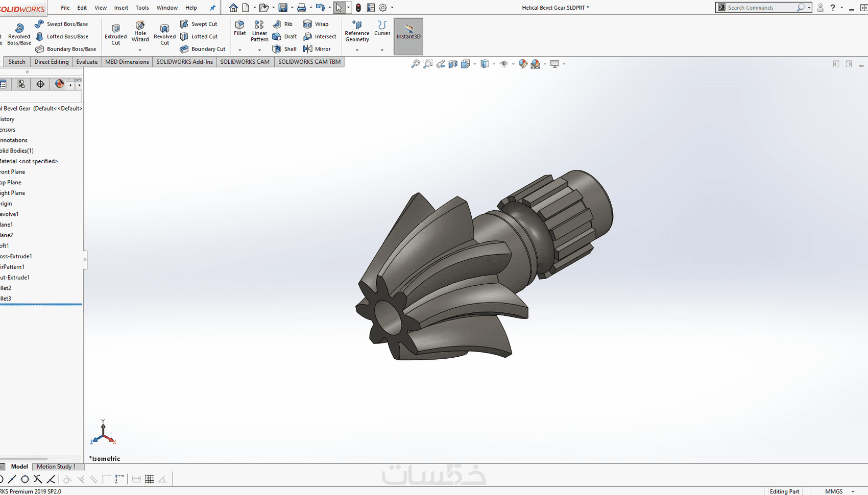
Task: Select the Rib tool
Action: (283, 24)
